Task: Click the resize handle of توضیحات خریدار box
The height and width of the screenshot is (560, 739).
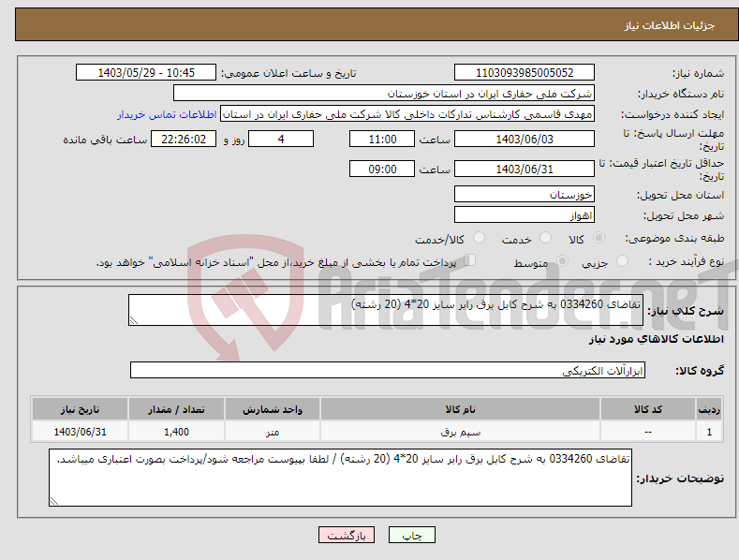Action: (x=54, y=501)
